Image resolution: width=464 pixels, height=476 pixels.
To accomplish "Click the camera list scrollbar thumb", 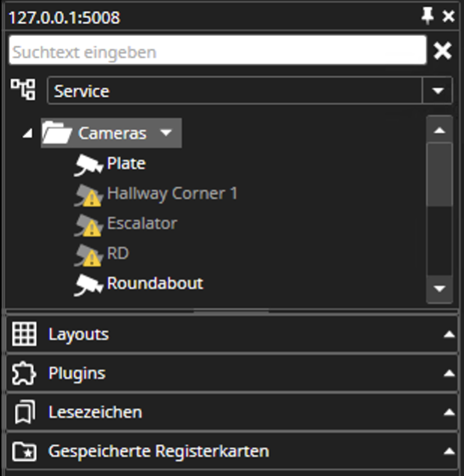I will point(439,174).
